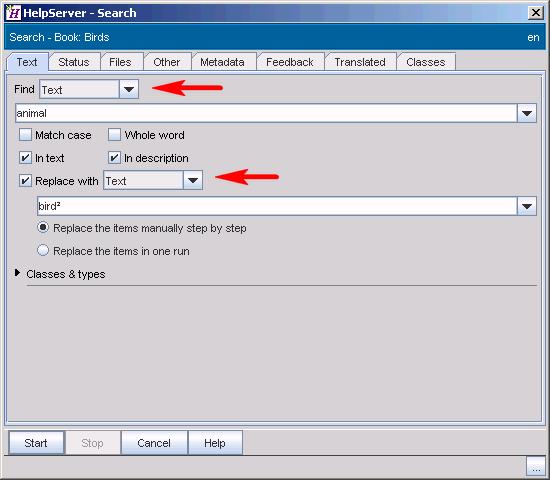The height and width of the screenshot is (480, 550).
Task: Click the search field containing animal
Action: click(x=266, y=113)
